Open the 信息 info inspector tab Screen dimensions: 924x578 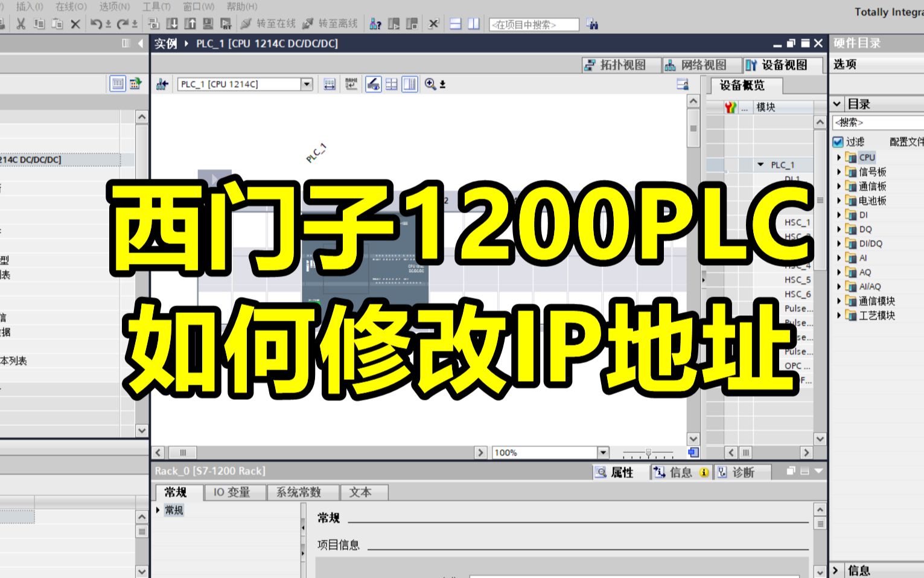681,472
